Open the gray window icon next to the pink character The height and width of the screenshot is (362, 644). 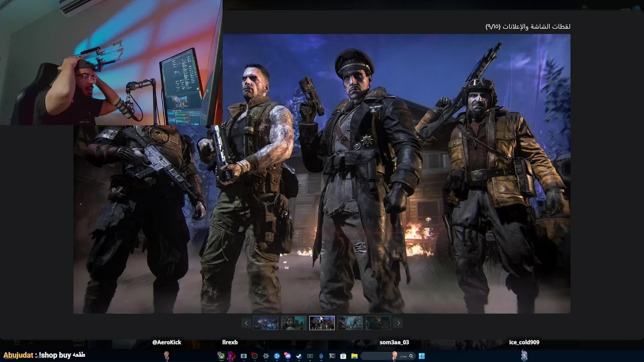coord(244,356)
